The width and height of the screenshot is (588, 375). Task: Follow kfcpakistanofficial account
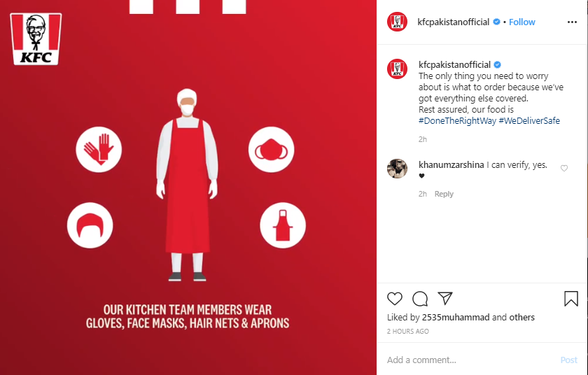click(521, 22)
